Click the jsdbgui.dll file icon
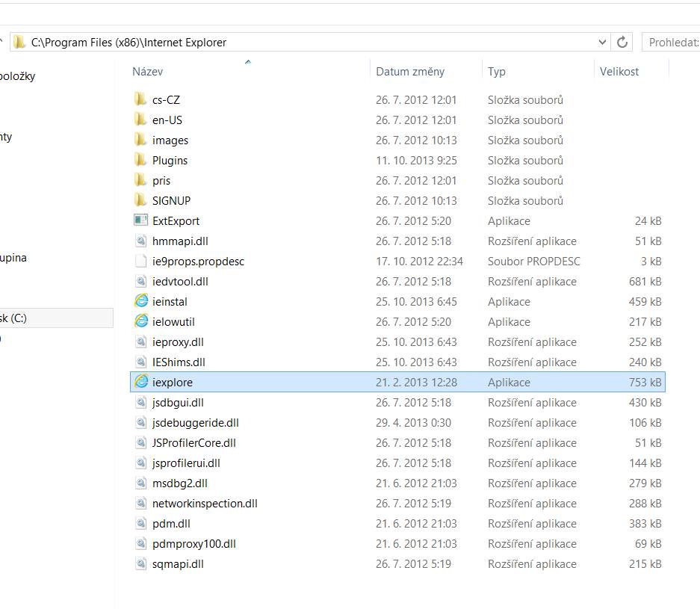The height and width of the screenshot is (609, 700). pos(140,402)
